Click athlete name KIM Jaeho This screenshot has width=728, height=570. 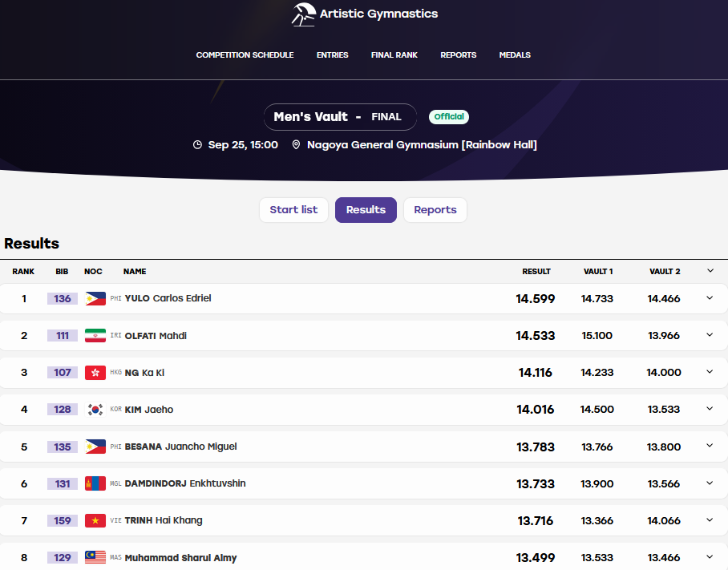(149, 410)
